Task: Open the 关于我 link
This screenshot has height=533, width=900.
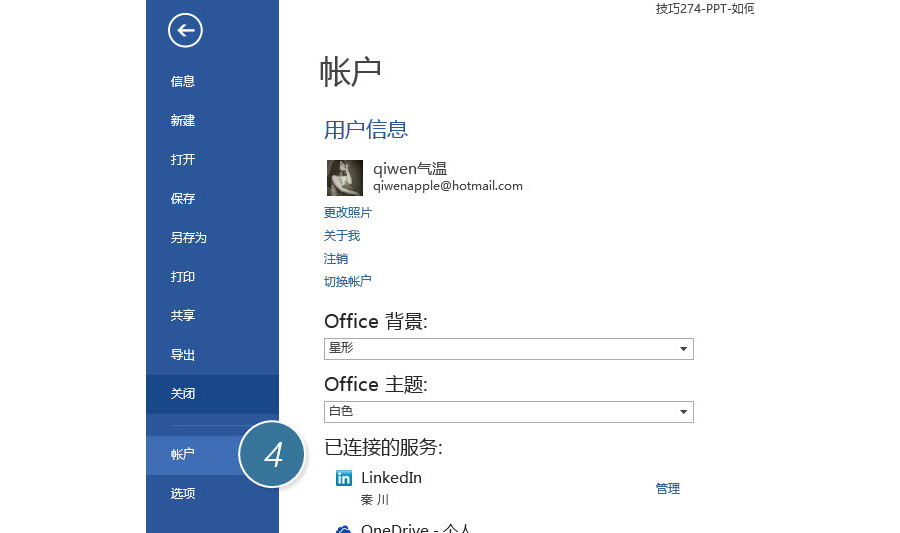Action: click(342, 235)
